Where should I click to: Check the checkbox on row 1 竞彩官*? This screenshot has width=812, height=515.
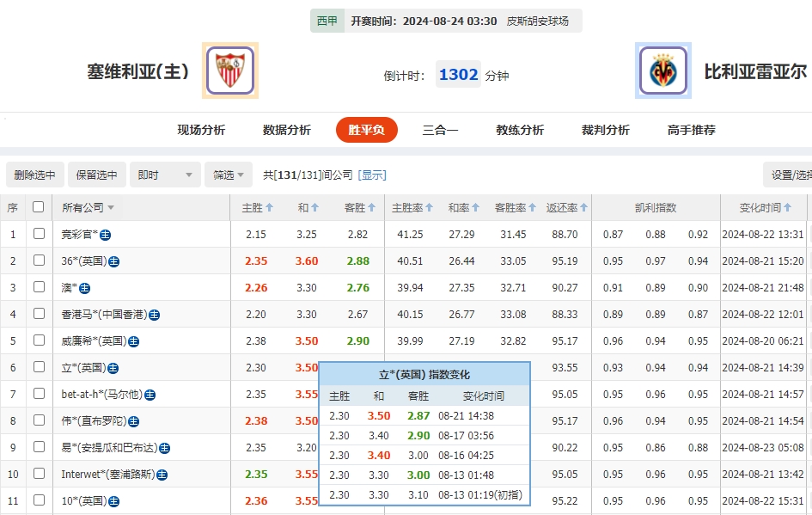click(x=37, y=233)
